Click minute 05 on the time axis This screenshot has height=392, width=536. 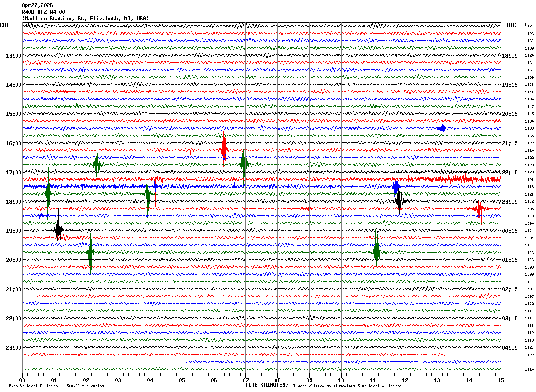[182, 380]
